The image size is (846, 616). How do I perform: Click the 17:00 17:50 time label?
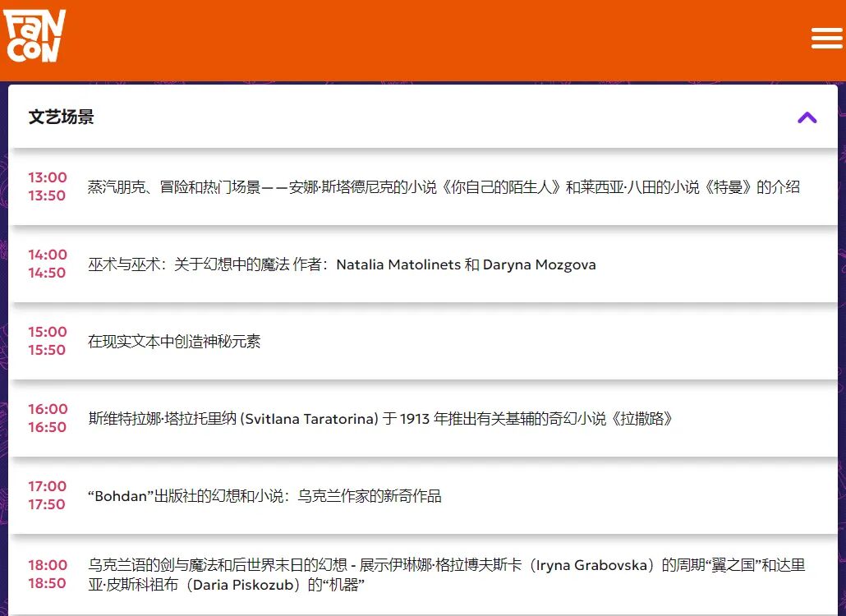[x=48, y=495]
